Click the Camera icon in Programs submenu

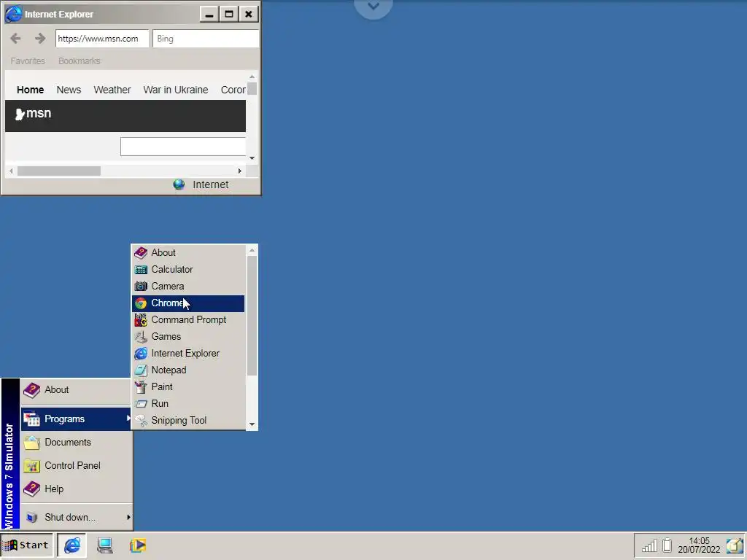[x=141, y=286]
